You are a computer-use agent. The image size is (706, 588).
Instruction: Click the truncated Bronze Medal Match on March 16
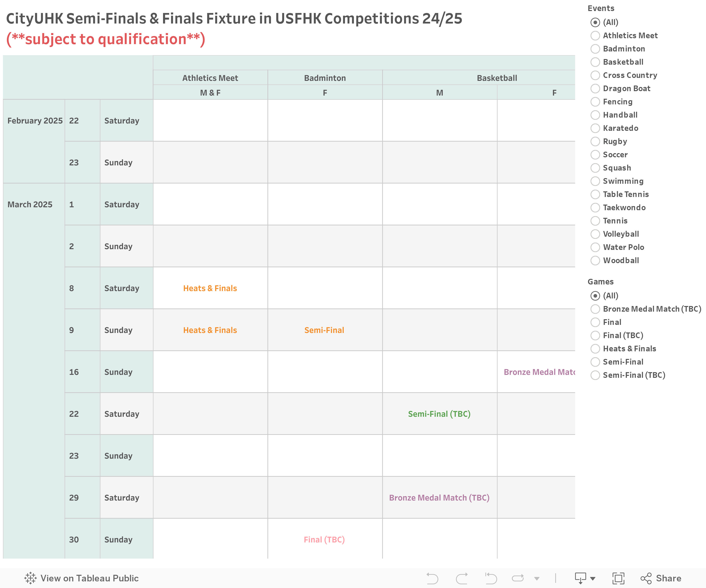click(539, 372)
